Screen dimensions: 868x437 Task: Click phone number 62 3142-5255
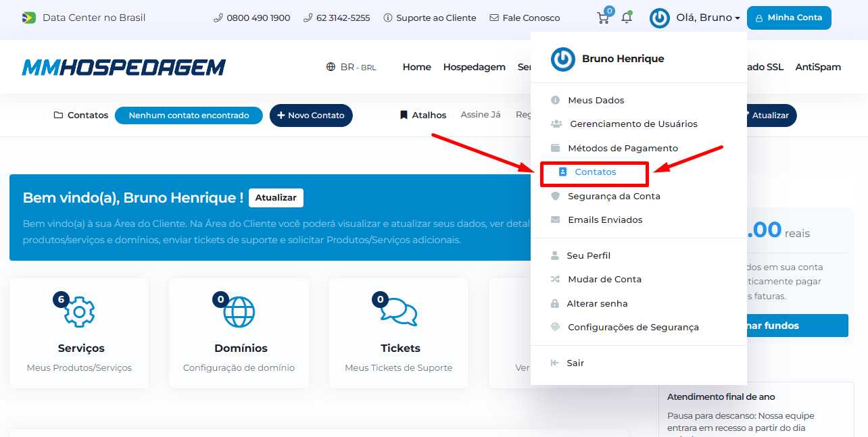pyautogui.click(x=337, y=18)
